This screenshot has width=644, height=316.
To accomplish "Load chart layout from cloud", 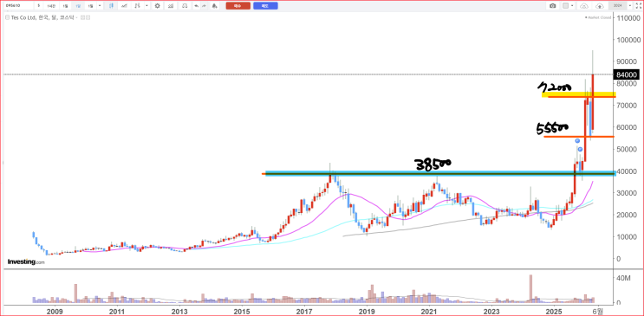I will [x=584, y=6].
